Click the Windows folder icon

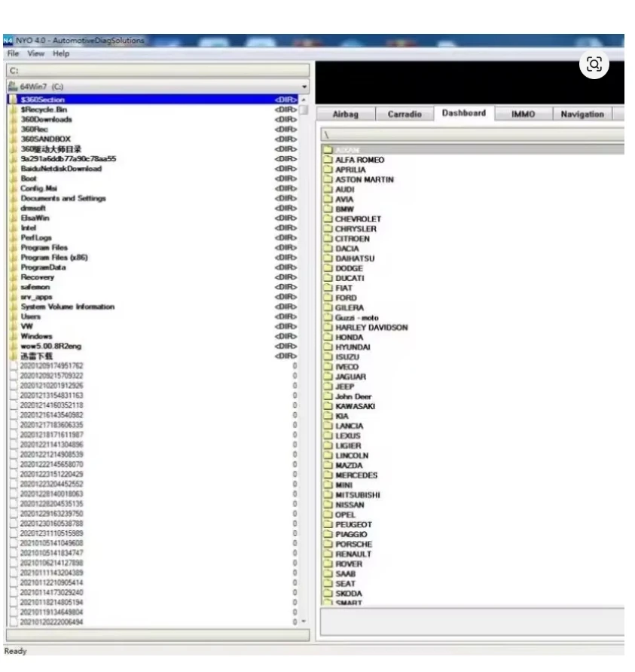click(14, 337)
